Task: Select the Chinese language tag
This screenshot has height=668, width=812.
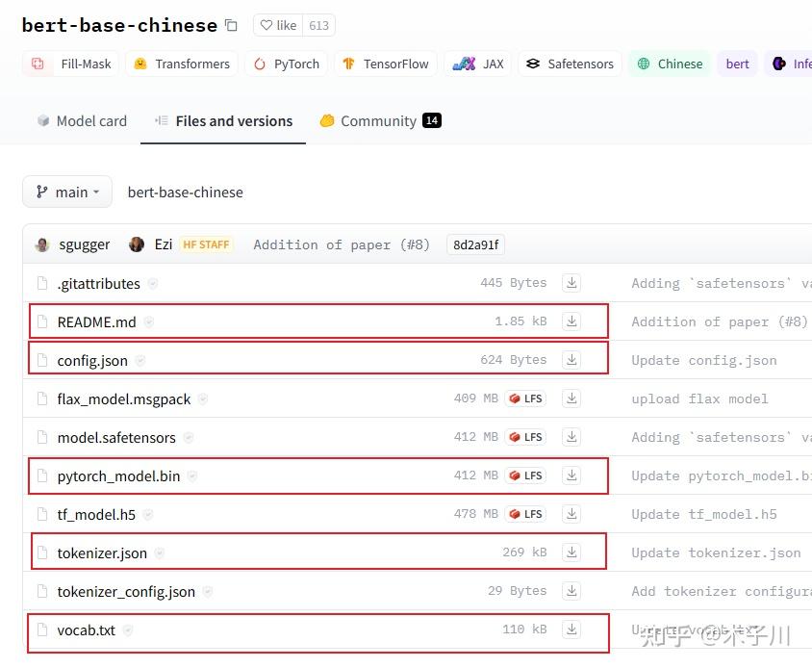Action: [x=670, y=64]
